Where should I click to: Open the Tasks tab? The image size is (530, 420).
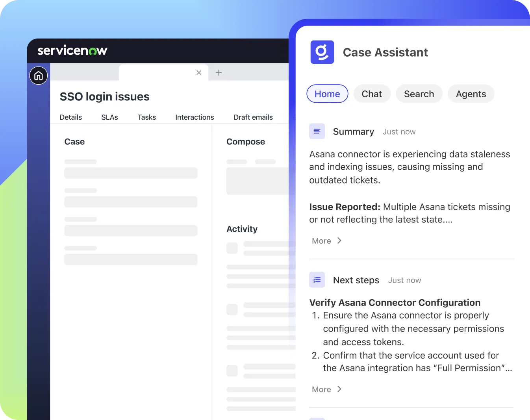[147, 117]
